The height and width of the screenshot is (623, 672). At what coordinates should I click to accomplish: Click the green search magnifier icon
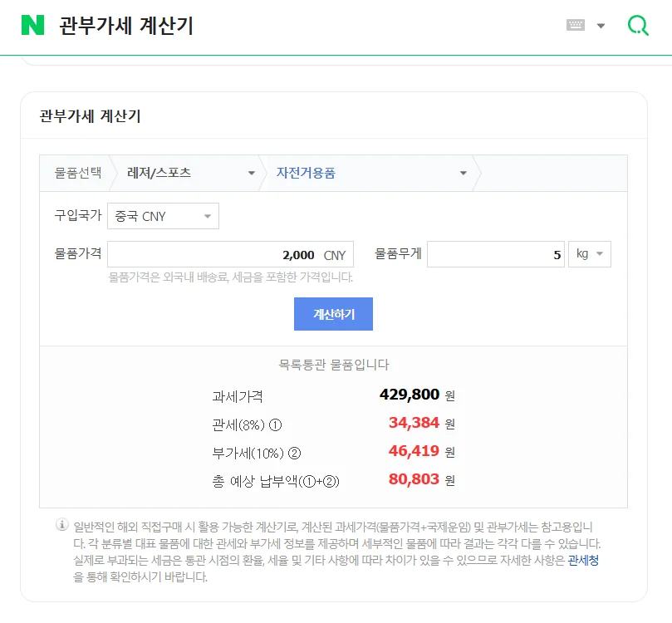(638, 25)
